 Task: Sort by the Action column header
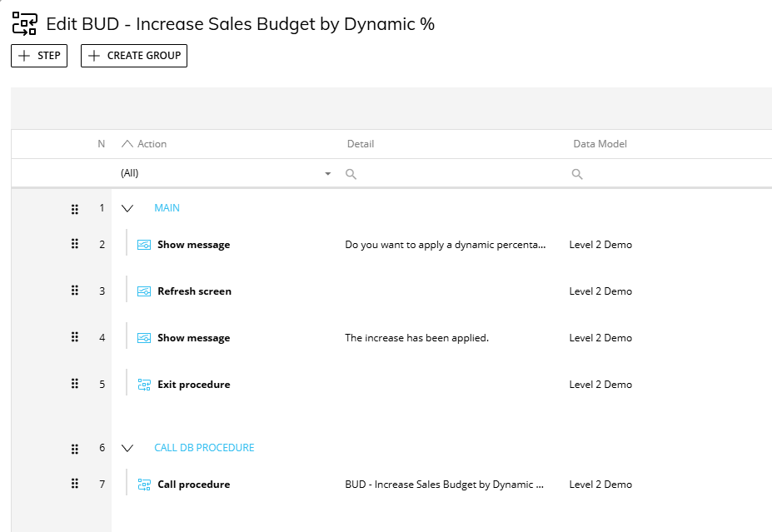152,144
